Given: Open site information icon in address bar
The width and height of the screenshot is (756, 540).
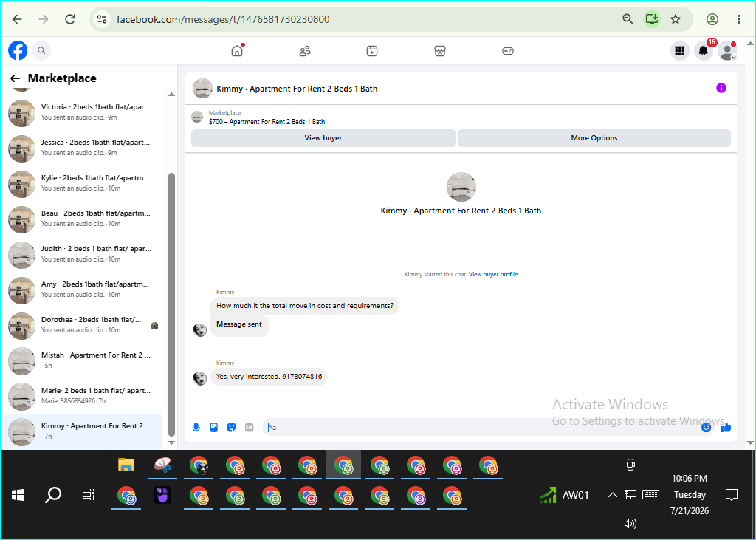Looking at the screenshot, I should click(102, 19).
